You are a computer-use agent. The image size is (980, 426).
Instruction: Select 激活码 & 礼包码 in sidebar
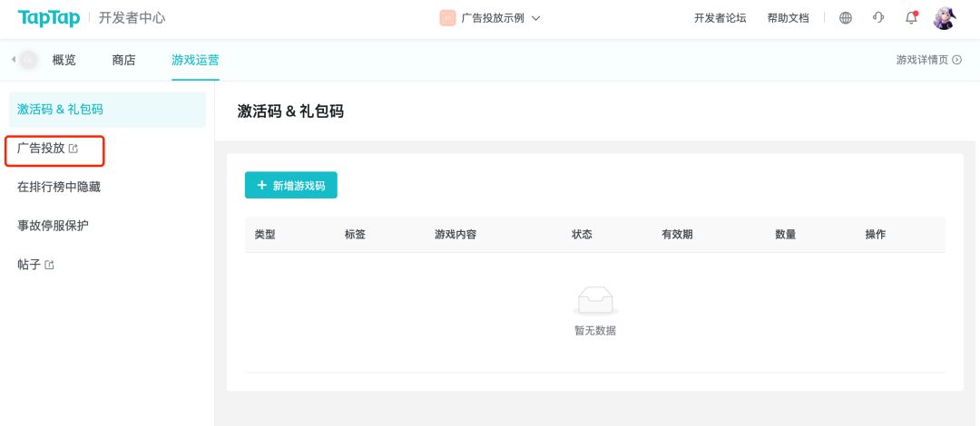[x=60, y=110]
